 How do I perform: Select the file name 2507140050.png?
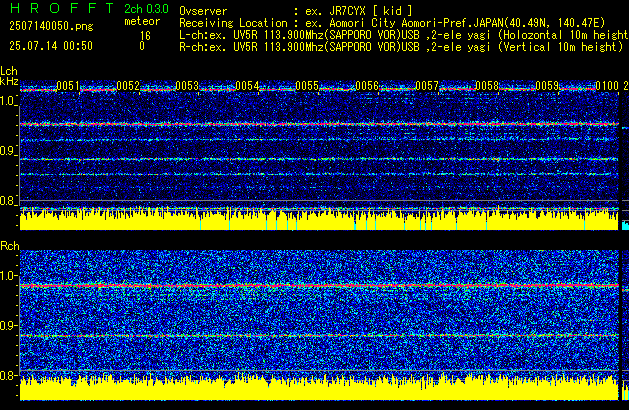pyautogui.click(x=51, y=26)
